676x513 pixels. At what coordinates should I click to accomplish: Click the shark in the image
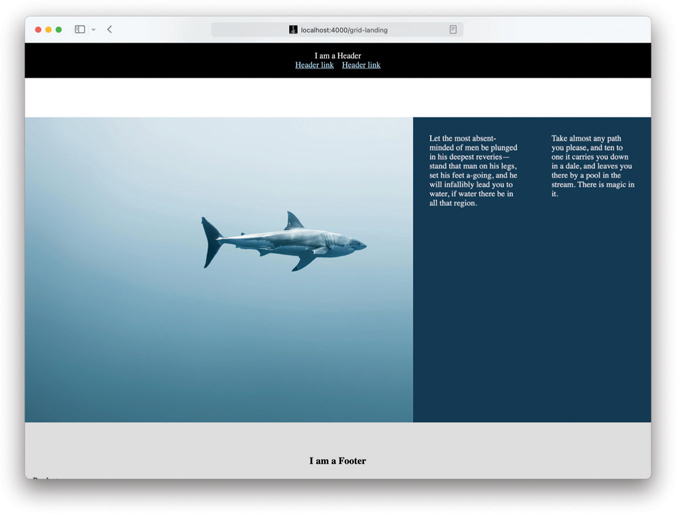click(285, 242)
